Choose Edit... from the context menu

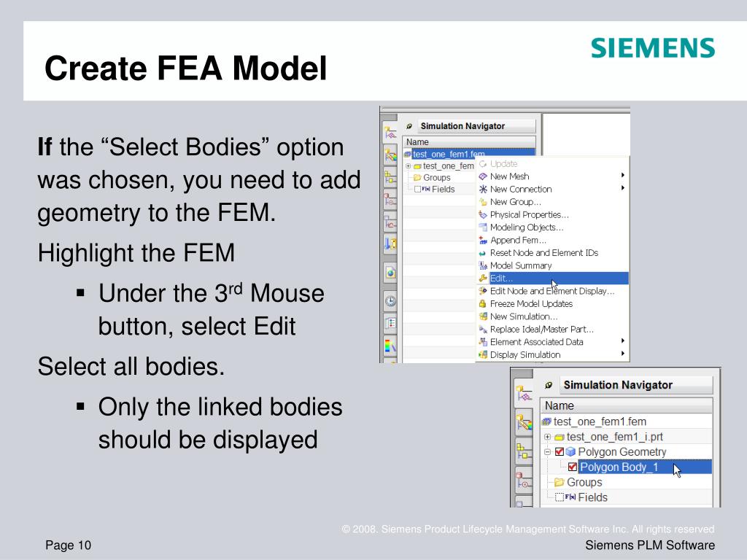pos(553,278)
